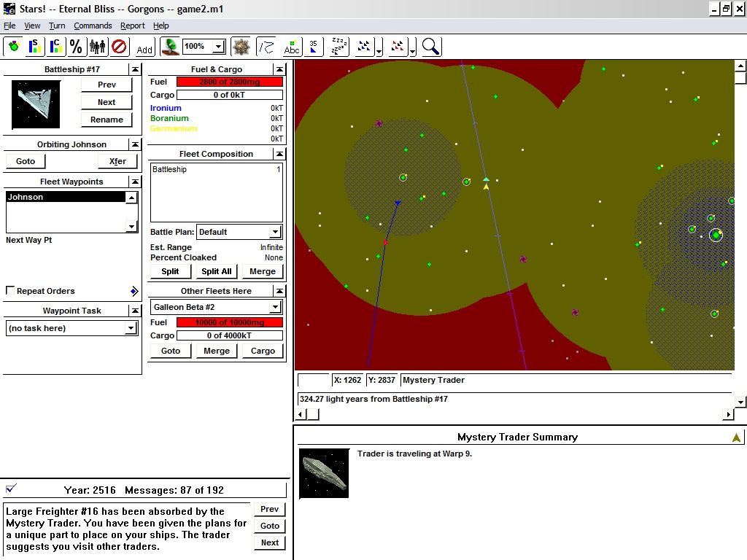Toggle minefield display icon

(241, 47)
